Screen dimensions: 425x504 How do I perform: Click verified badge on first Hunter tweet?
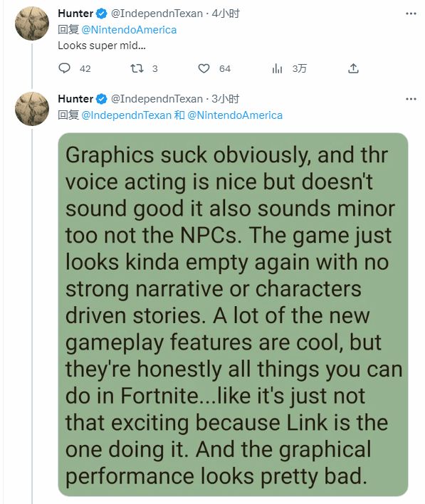102,14
